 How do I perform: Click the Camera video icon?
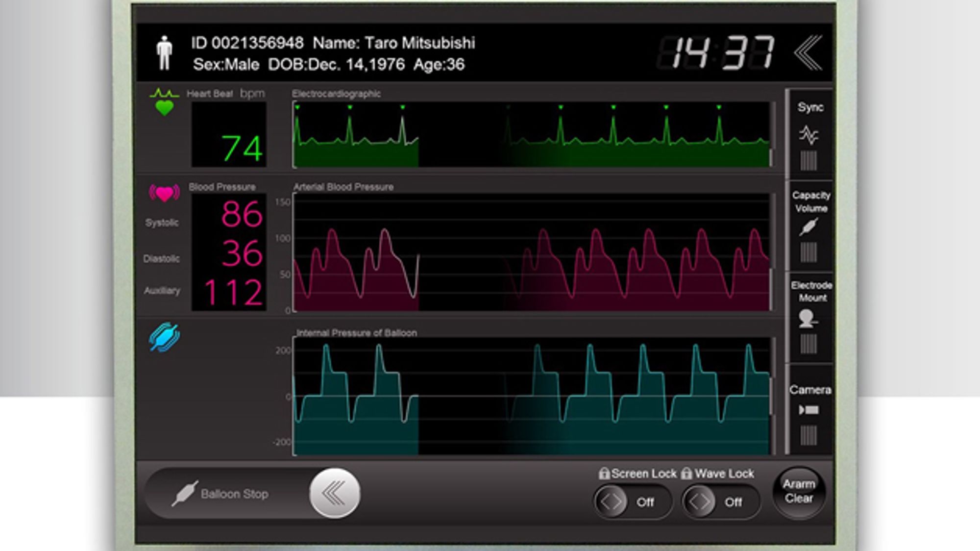(x=808, y=410)
